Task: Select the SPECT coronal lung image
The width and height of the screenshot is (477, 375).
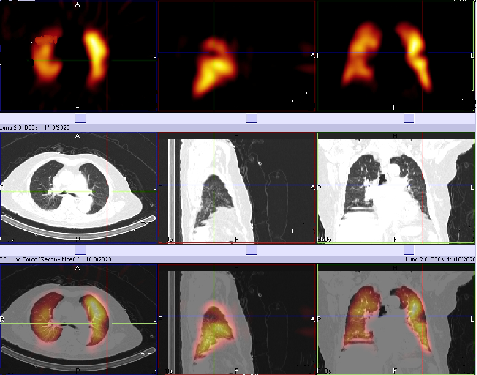Action: coord(396,56)
